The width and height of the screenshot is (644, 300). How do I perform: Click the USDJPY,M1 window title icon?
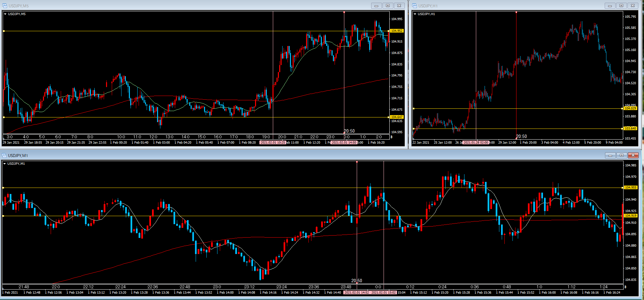point(4,155)
